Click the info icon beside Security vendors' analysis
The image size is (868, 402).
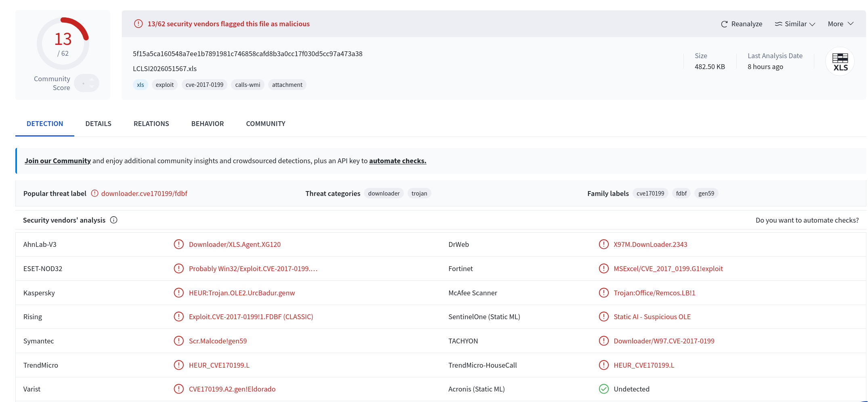pos(114,220)
